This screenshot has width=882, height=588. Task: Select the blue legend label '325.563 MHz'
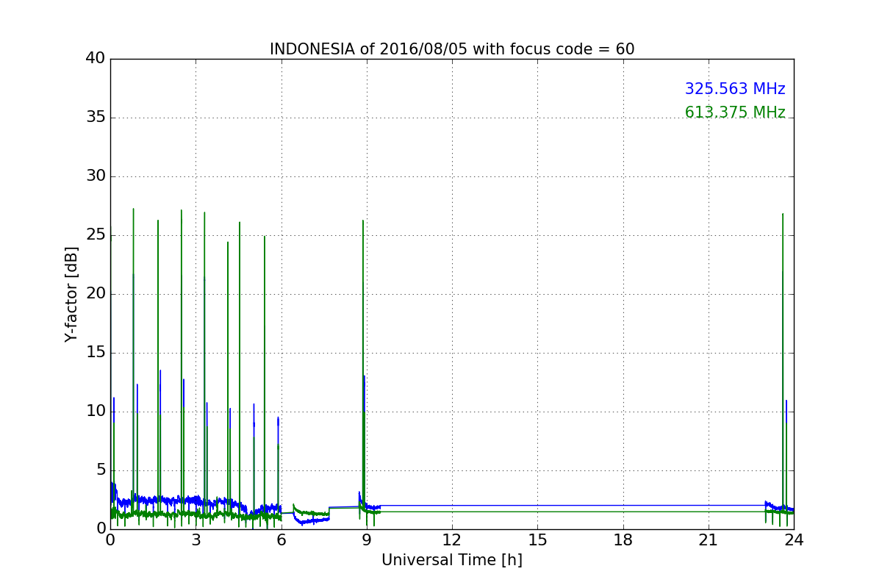[735, 89]
